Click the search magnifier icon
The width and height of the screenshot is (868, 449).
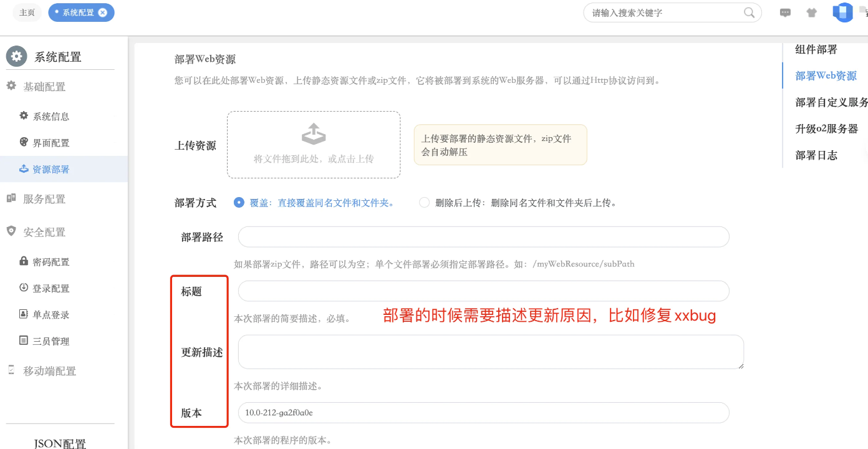(749, 12)
